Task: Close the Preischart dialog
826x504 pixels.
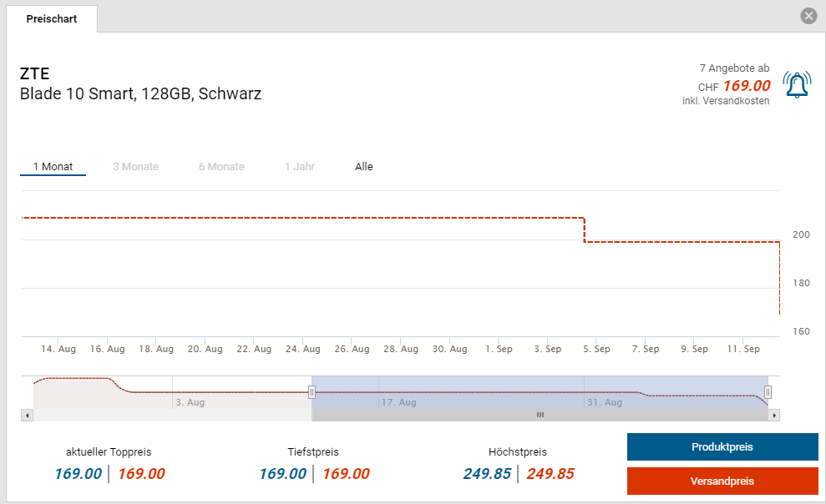Action: (x=808, y=16)
